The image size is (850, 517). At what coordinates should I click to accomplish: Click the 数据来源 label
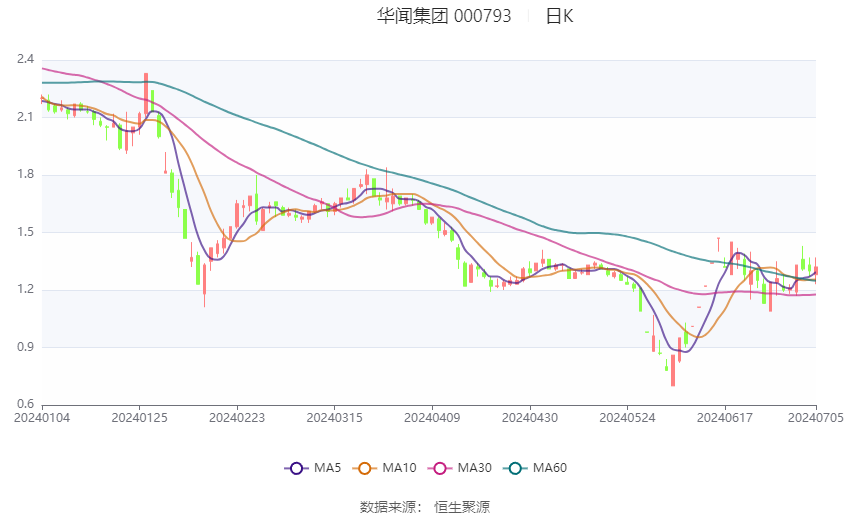pos(388,507)
